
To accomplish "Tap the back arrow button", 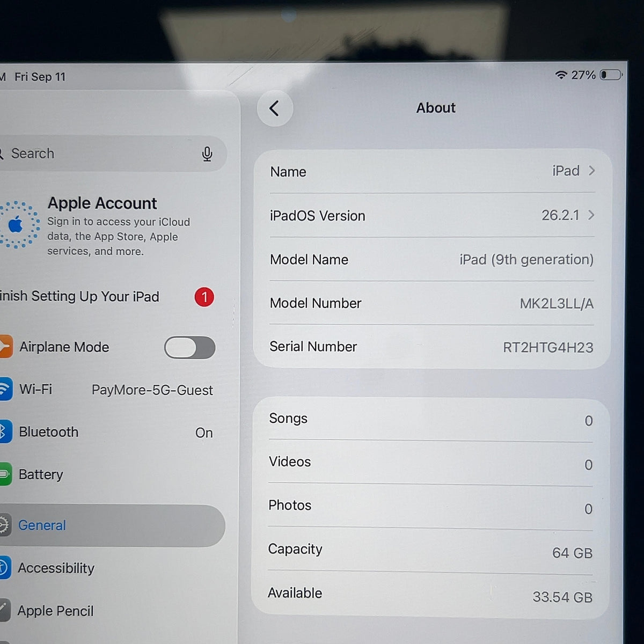I will tap(275, 108).
